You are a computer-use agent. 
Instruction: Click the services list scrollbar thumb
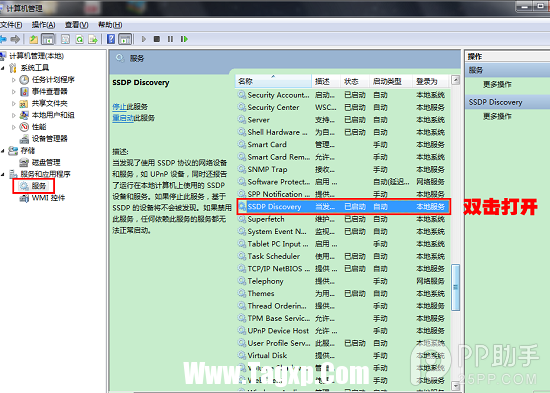455,287
